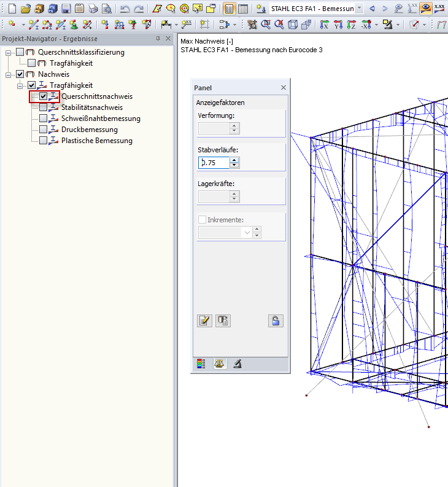448x487 pixels.
Task: Collapse the Nachweis tree node
Action: 9,74
